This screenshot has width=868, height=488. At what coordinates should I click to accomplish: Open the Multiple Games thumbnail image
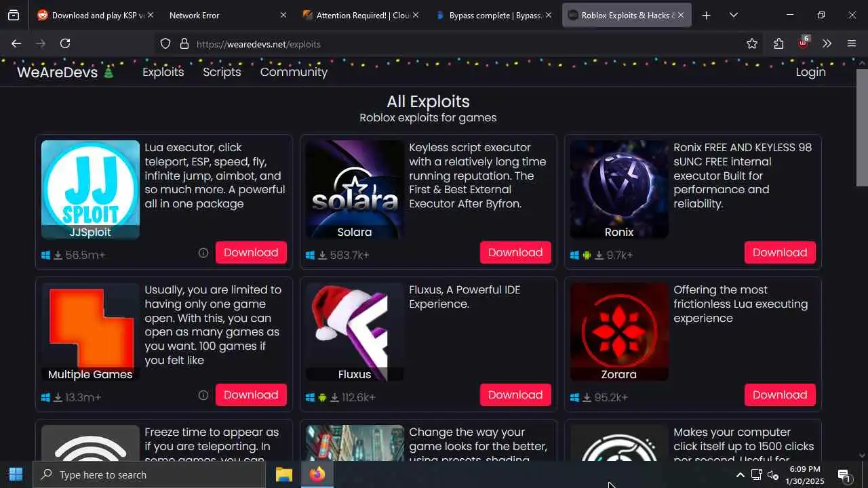tap(90, 332)
